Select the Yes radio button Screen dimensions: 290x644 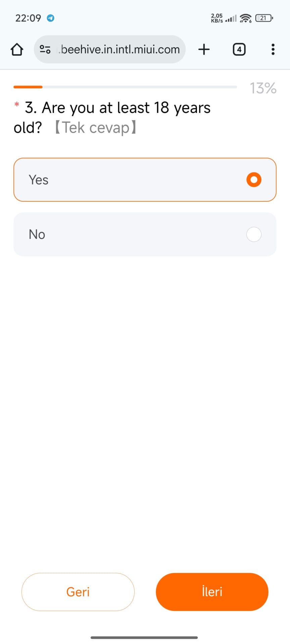tap(254, 180)
